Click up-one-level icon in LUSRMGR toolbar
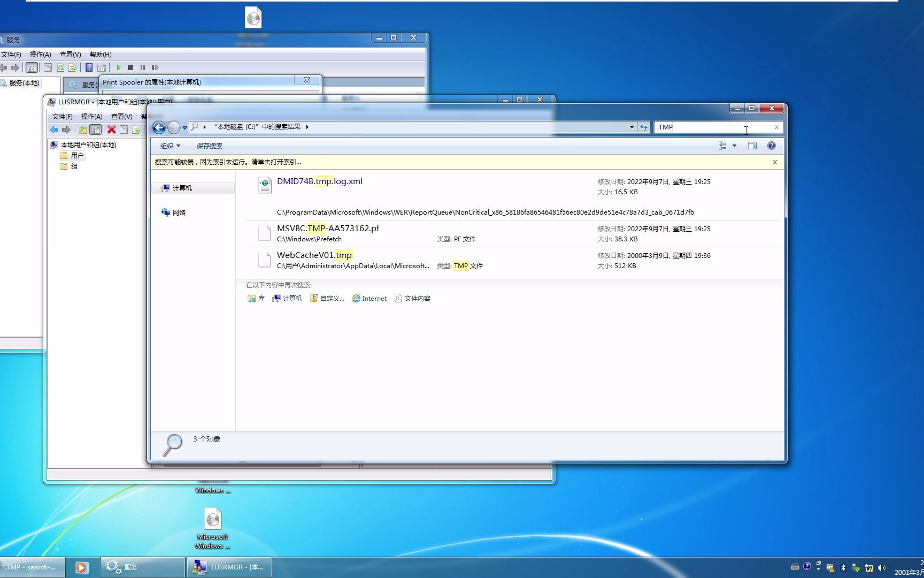 pos(83,130)
